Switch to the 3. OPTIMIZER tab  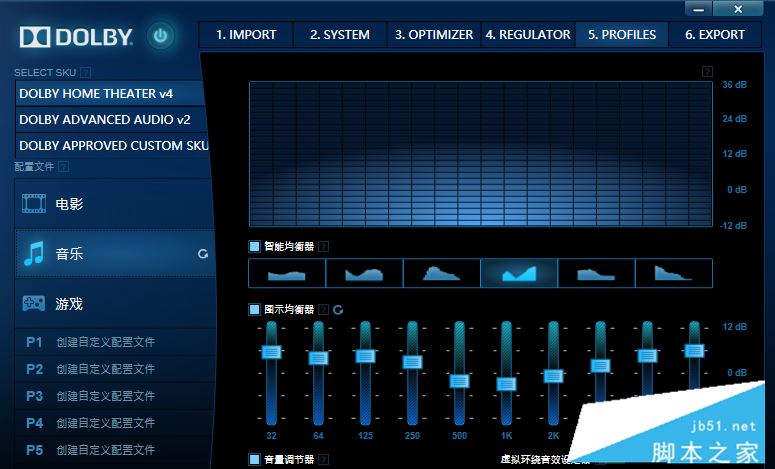(x=434, y=35)
